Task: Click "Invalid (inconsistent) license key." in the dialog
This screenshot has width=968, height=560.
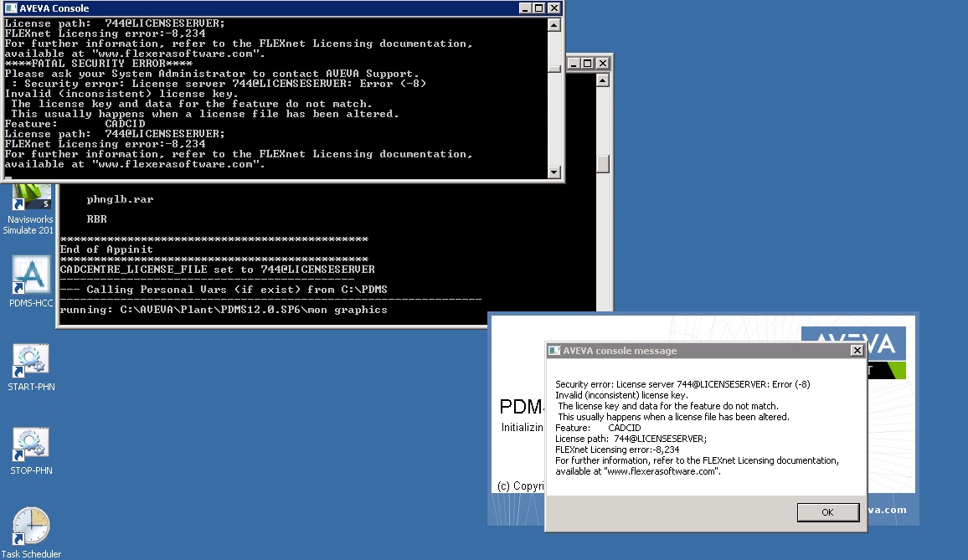Action: [x=621, y=395]
